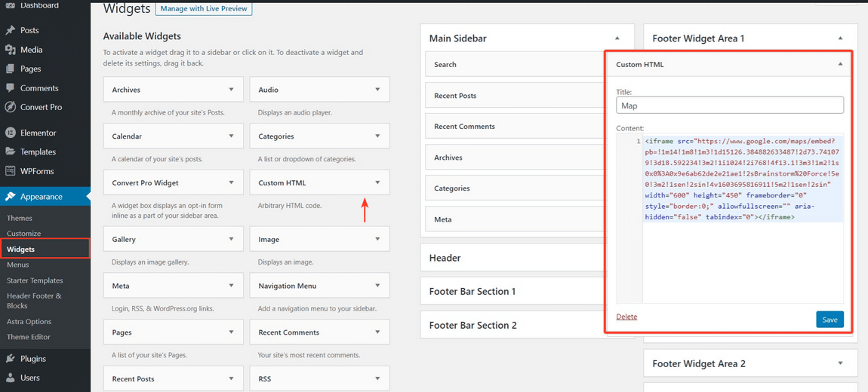Viewport: 868px width, 392px height.
Task: Click the Available Widgets heading
Action: tap(142, 36)
